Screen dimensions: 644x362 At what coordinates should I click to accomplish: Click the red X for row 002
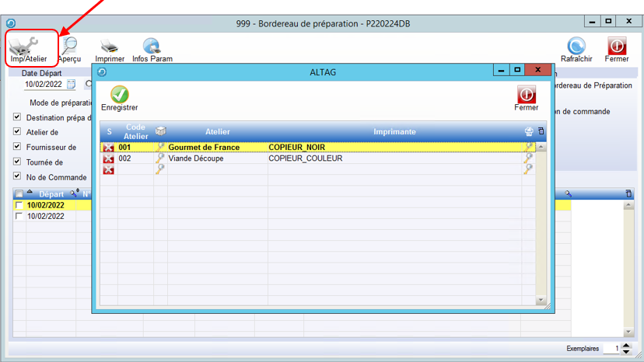[x=109, y=158]
